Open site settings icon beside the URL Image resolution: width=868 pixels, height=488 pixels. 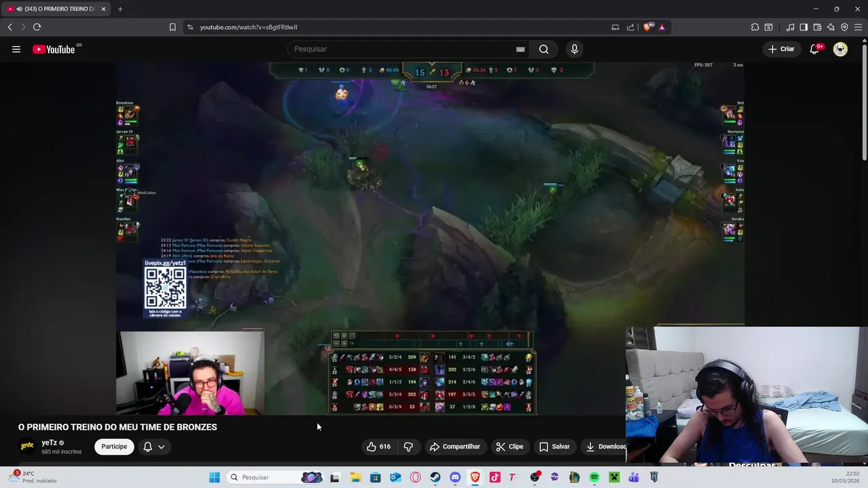click(x=190, y=27)
